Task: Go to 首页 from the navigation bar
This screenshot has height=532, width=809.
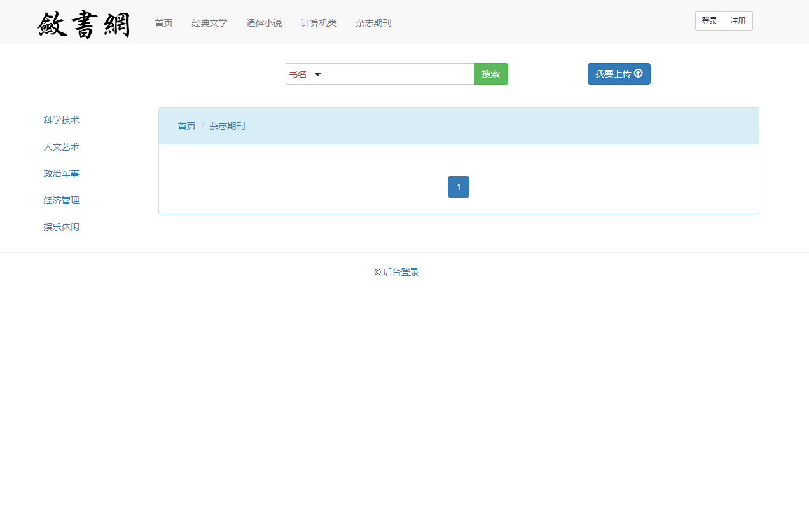Action: [163, 22]
